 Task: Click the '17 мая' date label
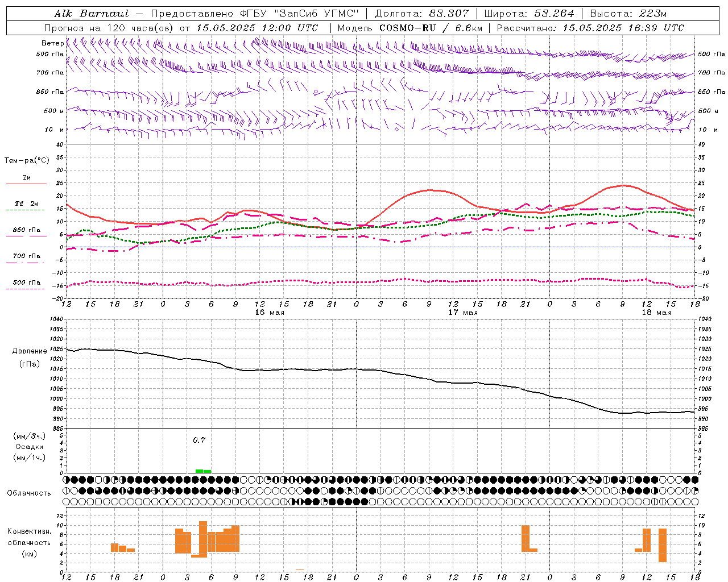point(463,313)
